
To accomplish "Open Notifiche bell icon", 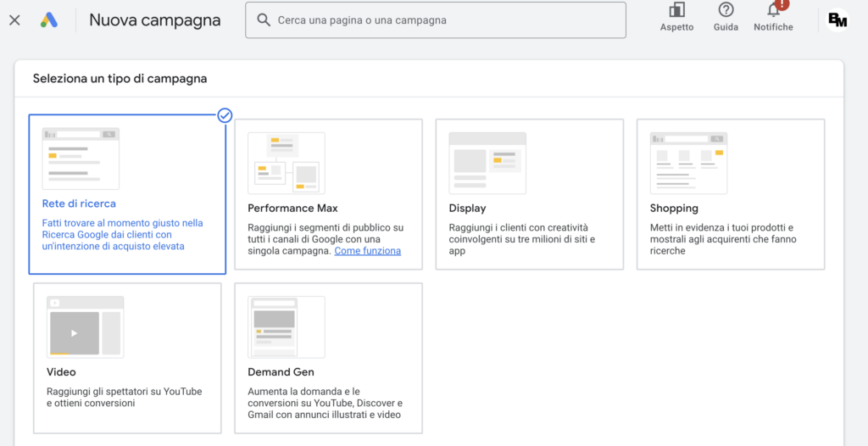I will [773, 10].
